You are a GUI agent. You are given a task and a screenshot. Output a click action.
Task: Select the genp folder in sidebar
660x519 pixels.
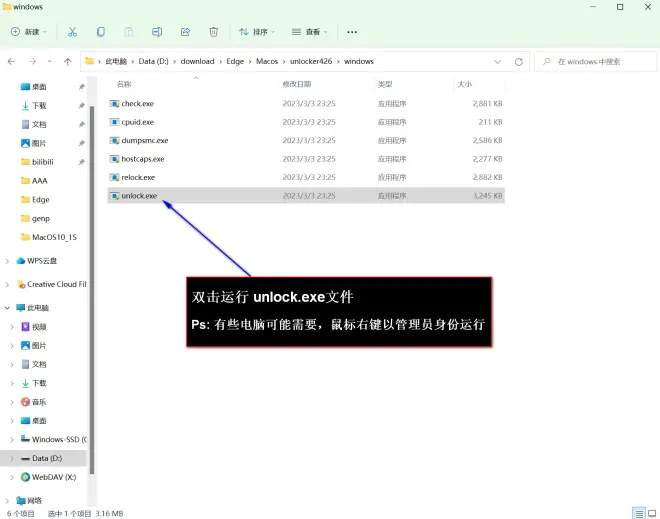tap(41, 218)
